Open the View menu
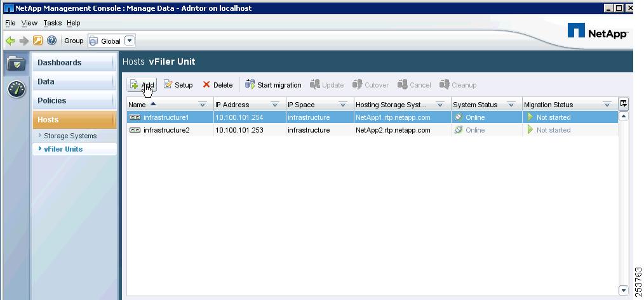Image resolution: width=644 pixels, height=300 pixels. coord(29,23)
